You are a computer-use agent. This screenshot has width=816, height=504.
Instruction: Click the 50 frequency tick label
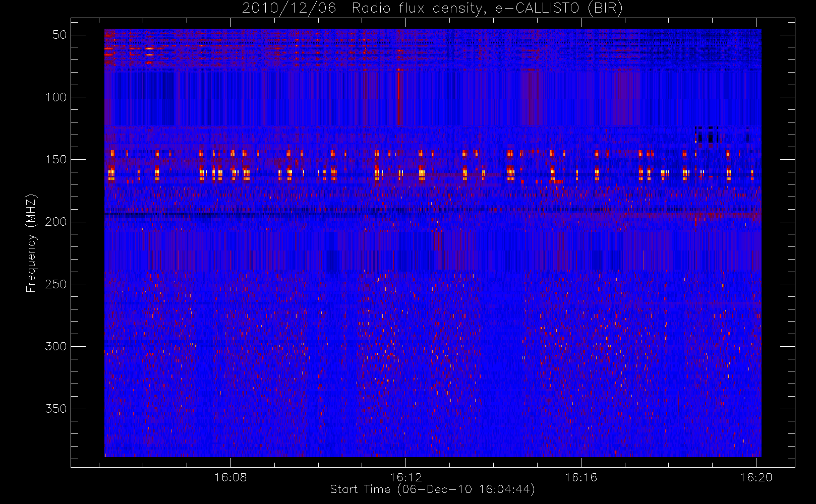(60, 35)
